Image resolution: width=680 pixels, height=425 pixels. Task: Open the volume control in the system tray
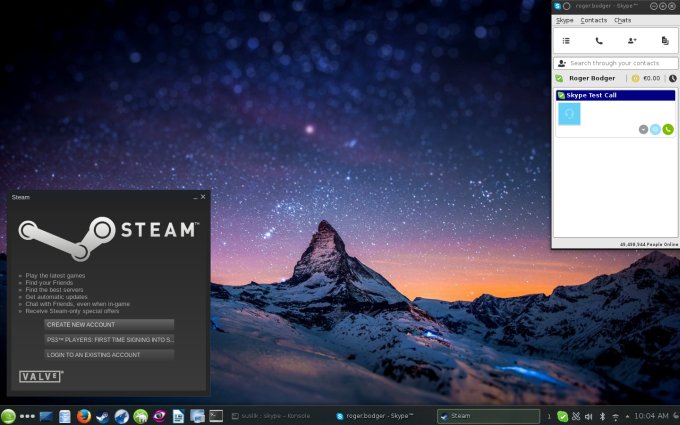[589, 416]
